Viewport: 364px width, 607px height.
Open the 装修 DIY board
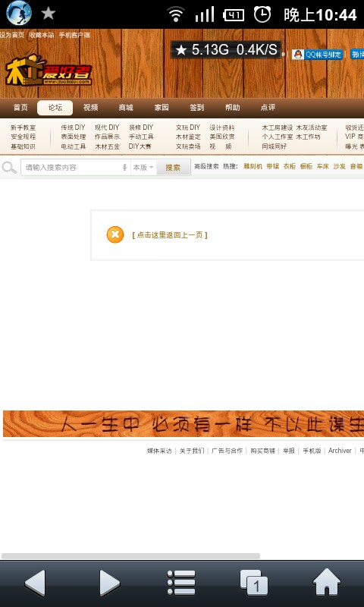(141, 127)
